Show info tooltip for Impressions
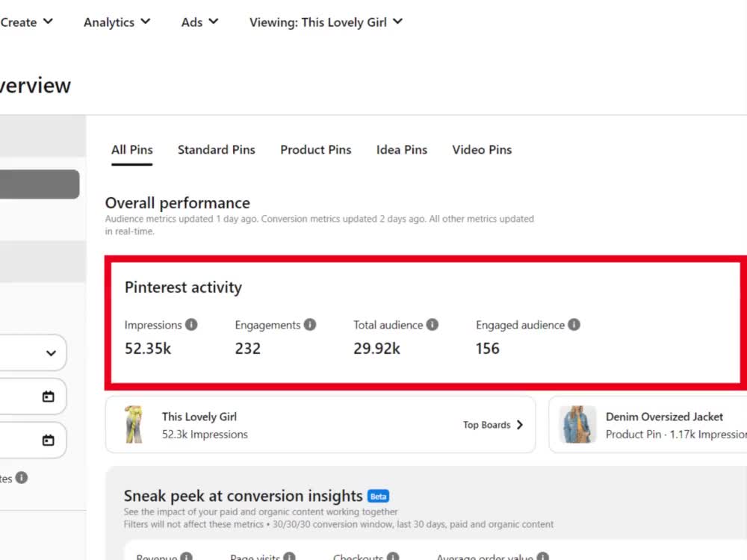 click(x=191, y=325)
